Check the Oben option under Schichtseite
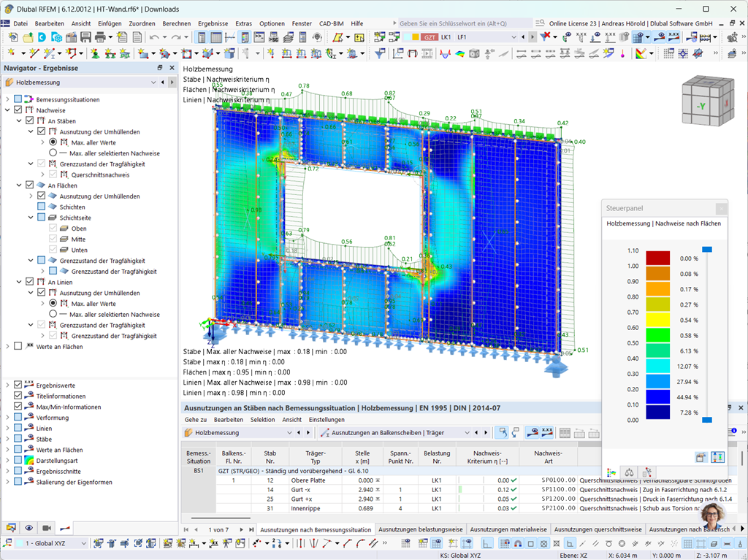Screen dimensions: 748x560 [x=52, y=228]
